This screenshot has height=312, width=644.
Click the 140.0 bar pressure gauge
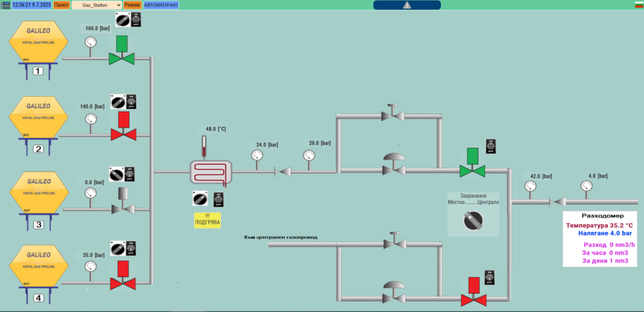point(91,119)
